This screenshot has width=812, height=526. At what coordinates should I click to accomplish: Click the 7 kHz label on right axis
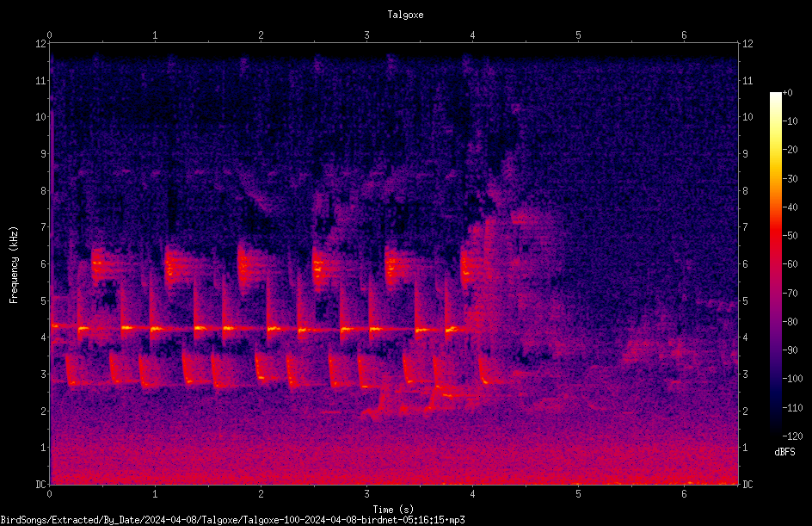click(745, 227)
